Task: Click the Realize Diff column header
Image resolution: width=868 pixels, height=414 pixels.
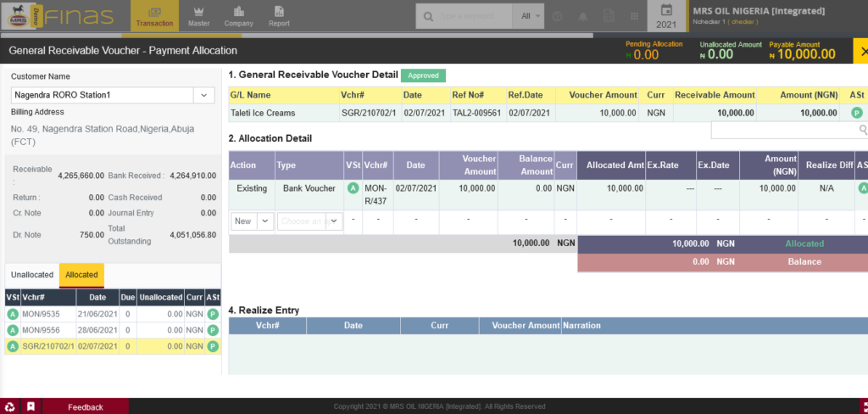Action: 826,165
